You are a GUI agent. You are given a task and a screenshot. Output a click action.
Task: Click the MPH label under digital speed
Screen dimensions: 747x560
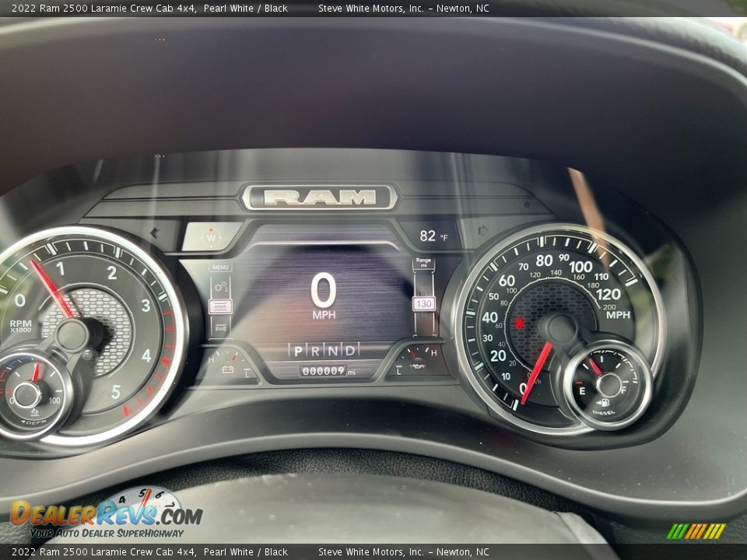324,315
